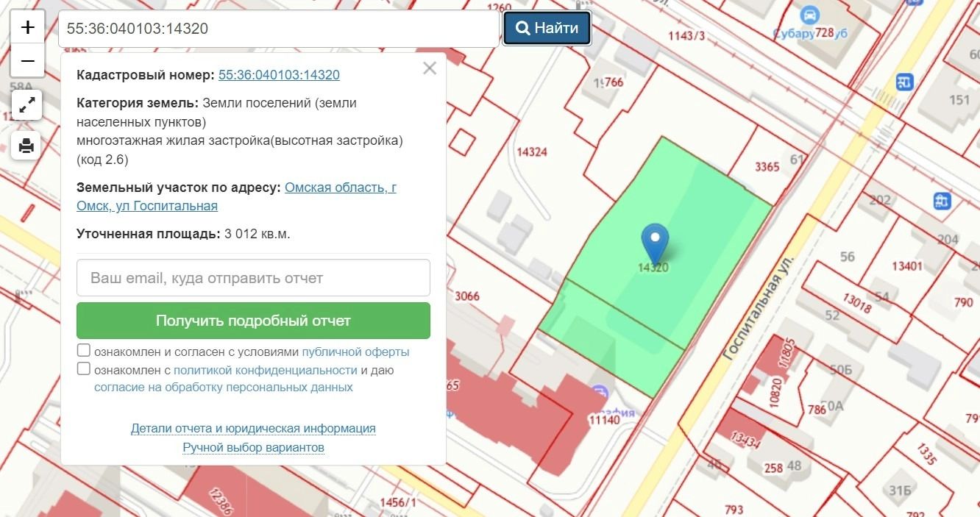Viewport: 980px width, 517px height.
Task: Focus the email input for the report
Action: tap(253, 278)
